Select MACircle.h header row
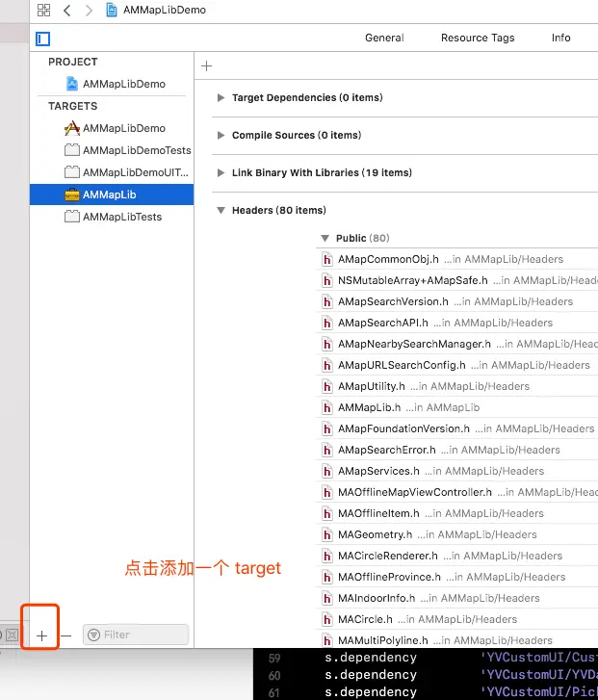This screenshot has height=700, width=598. click(x=456, y=620)
